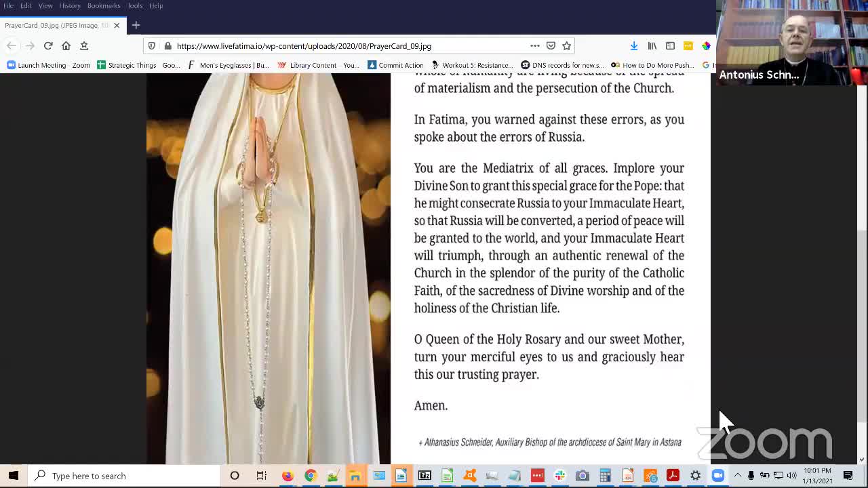Click the multicolor extension icon in toolbar
The width and height of the screenshot is (868, 488).
707,45
